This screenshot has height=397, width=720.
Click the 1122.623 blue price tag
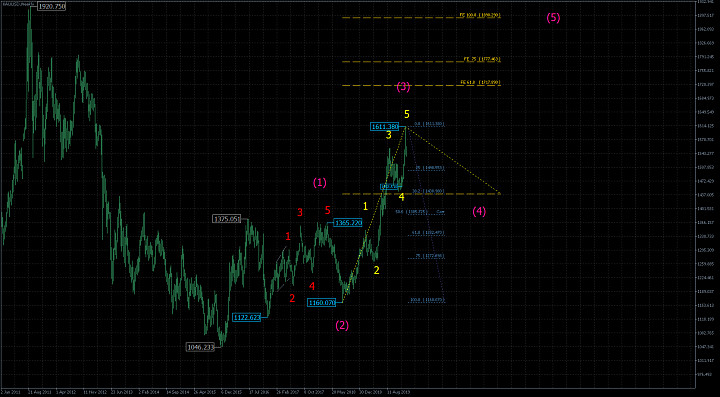point(247,317)
